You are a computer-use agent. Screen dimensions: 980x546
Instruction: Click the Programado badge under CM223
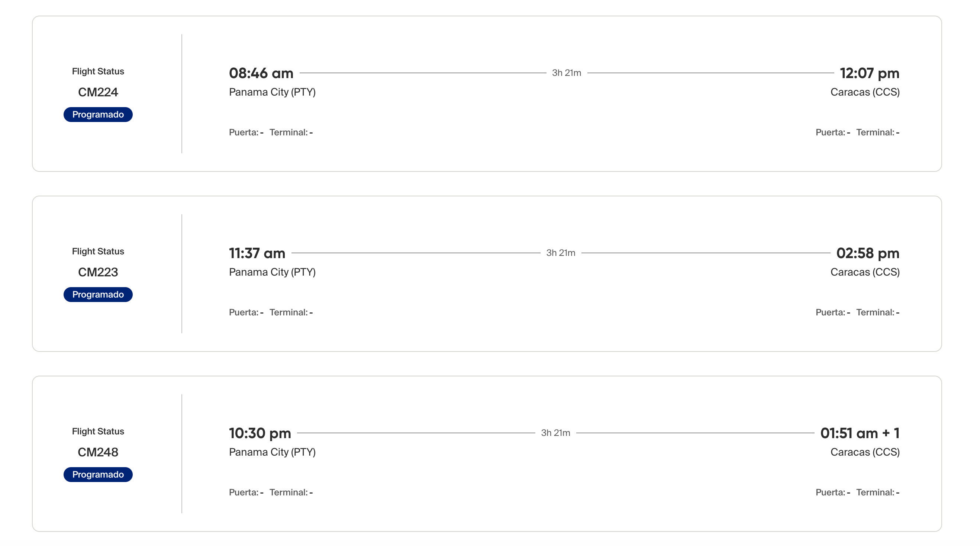[x=98, y=295]
